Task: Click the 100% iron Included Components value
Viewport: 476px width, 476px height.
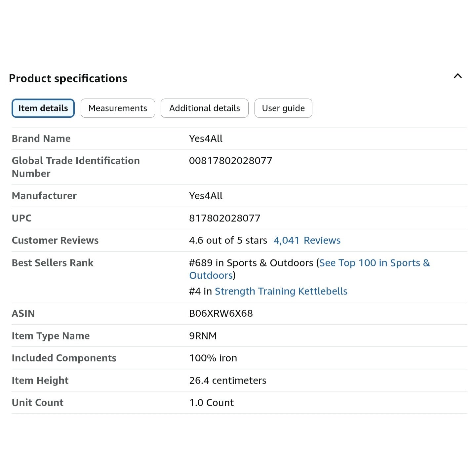Action: click(213, 358)
